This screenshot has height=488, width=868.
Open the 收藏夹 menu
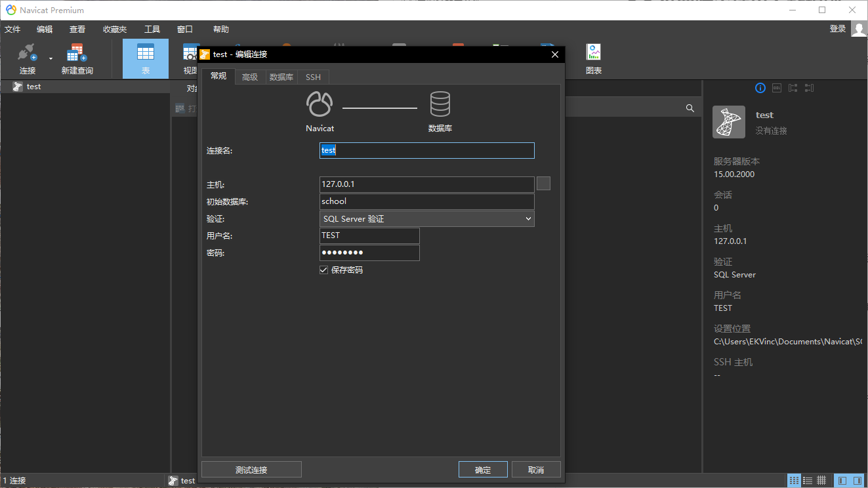pos(115,30)
